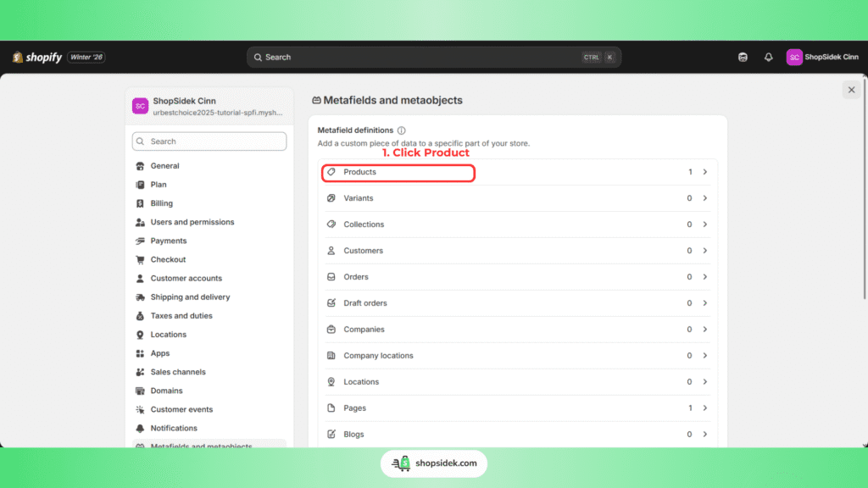Click the info icon beside Metafield definitions
This screenshot has height=488, width=868.
tap(402, 130)
